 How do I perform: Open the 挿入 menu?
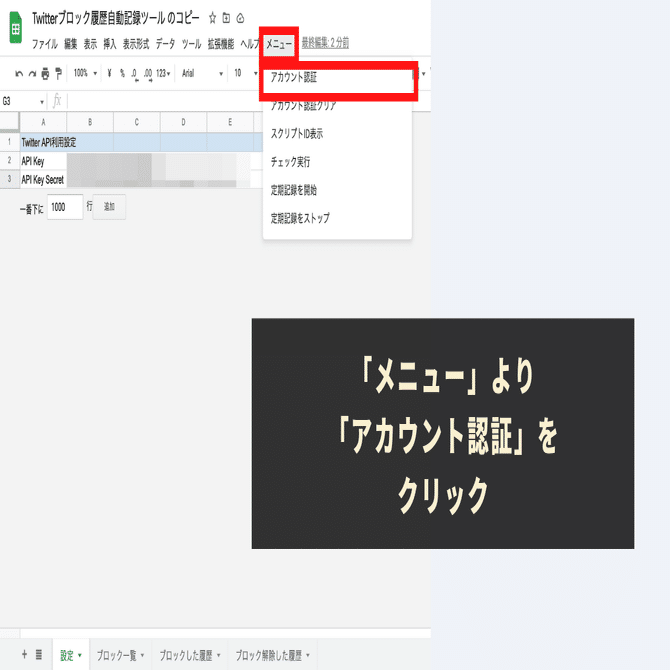point(109,44)
